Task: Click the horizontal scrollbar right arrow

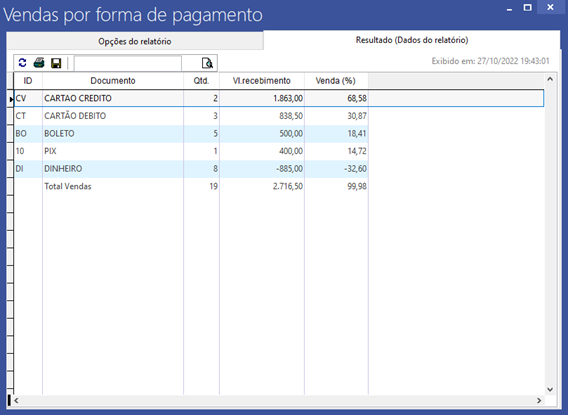Action: point(539,401)
